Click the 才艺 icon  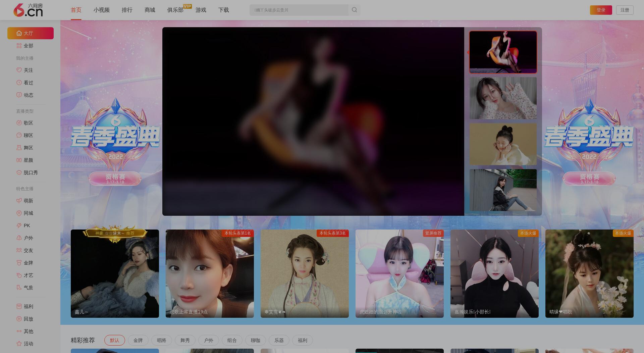click(19, 275)
